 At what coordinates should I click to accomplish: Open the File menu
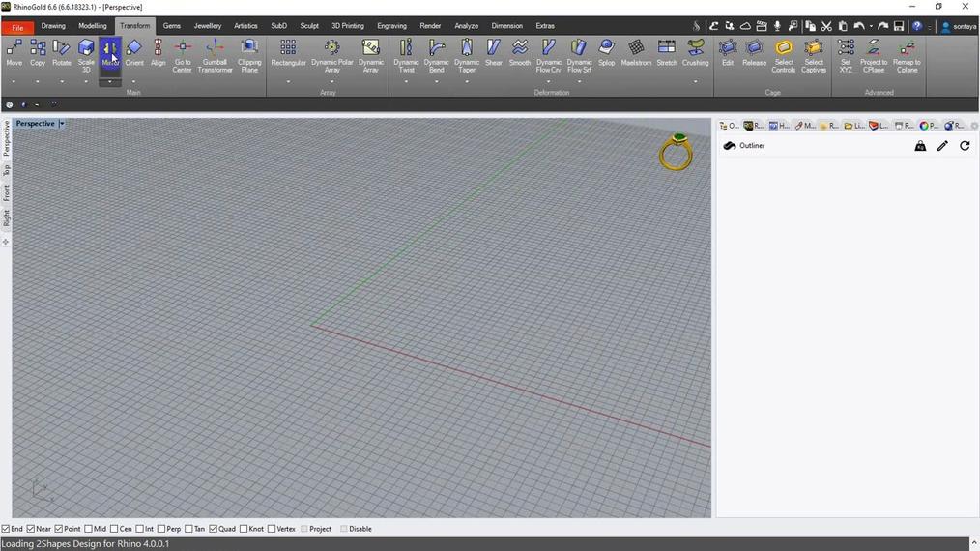click(17, 27)
